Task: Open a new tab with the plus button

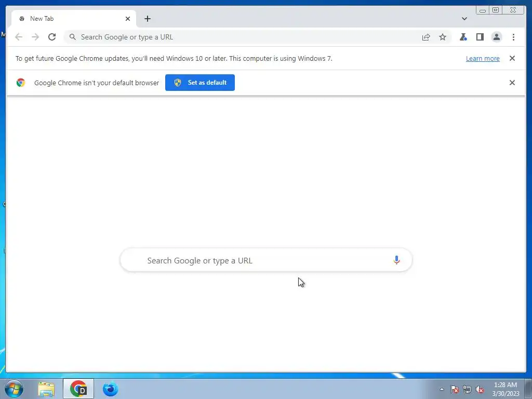Action: (x=147, y=19)
